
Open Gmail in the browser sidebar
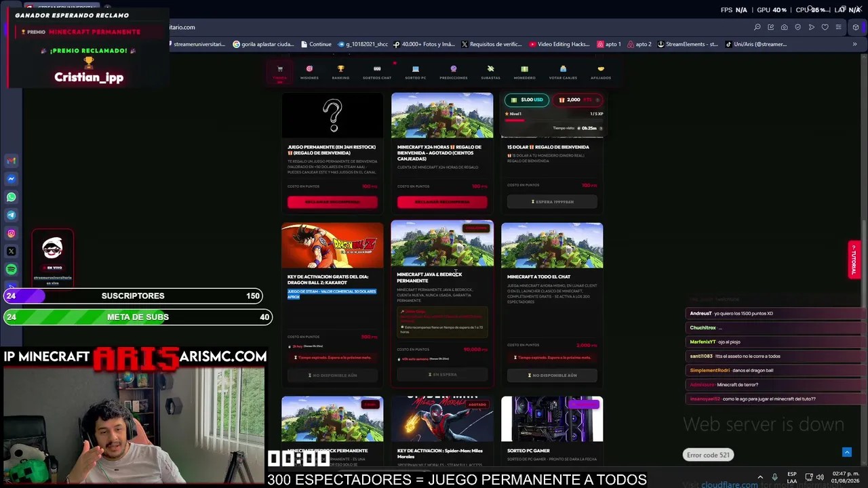(x=11, y=161)
